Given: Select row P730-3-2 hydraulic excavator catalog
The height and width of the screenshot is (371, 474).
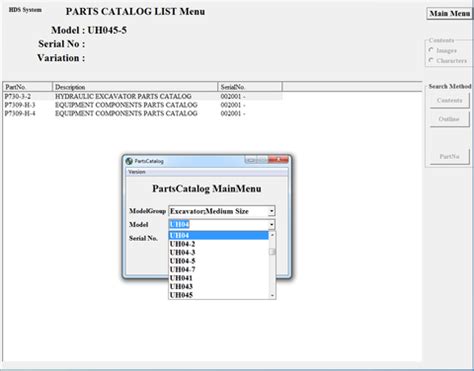Looking at the screenshot, I should point(143,96).
